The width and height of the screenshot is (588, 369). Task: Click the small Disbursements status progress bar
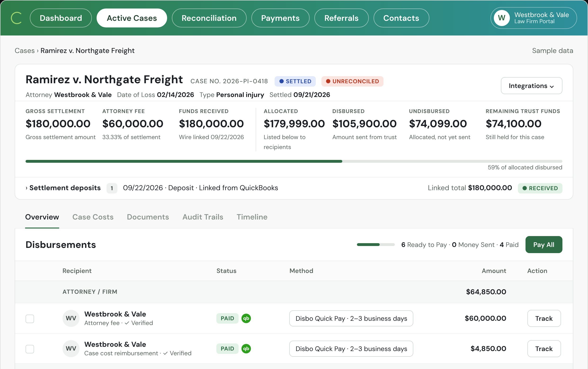coord(376,245)
